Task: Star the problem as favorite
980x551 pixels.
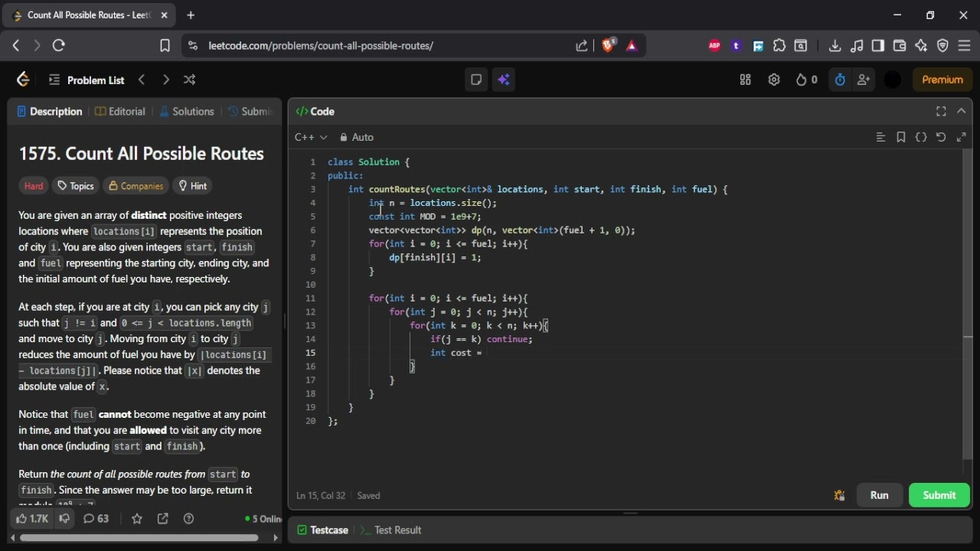Action: 137,518
